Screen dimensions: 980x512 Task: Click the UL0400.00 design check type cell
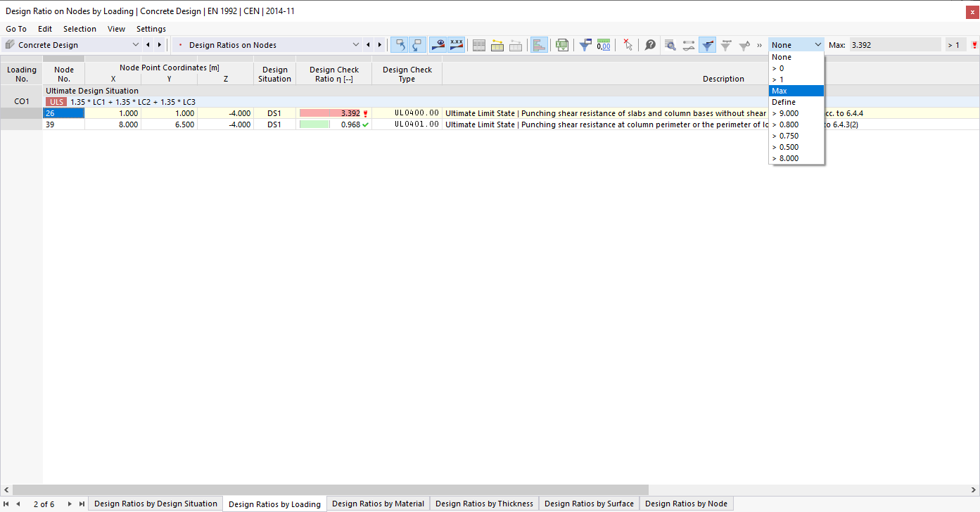(x=407, y=113)
